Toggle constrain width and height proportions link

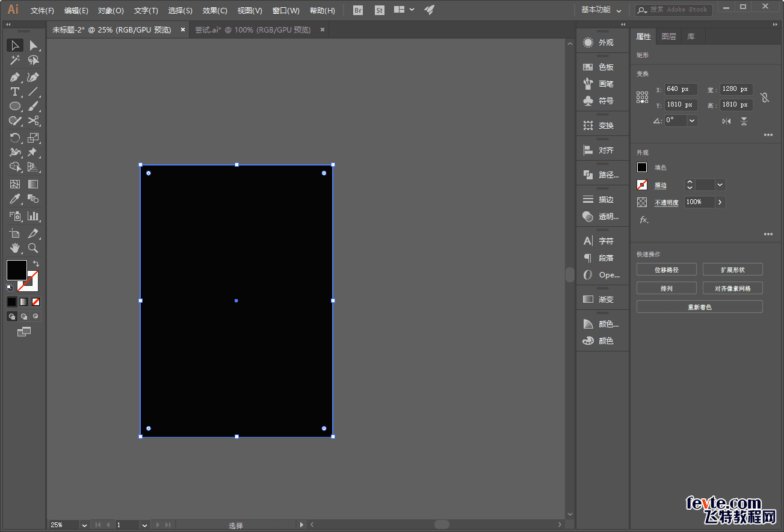pos(765,97)
